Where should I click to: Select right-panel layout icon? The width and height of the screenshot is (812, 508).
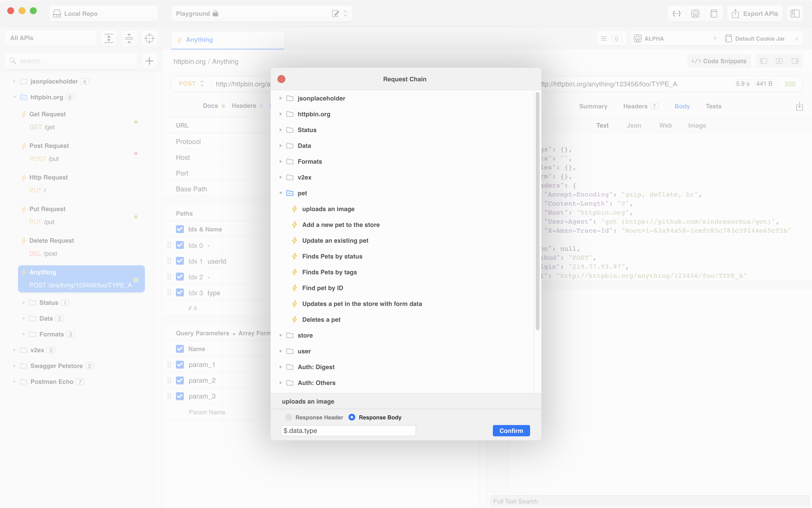pyautogui.click(x=795, y=61)
